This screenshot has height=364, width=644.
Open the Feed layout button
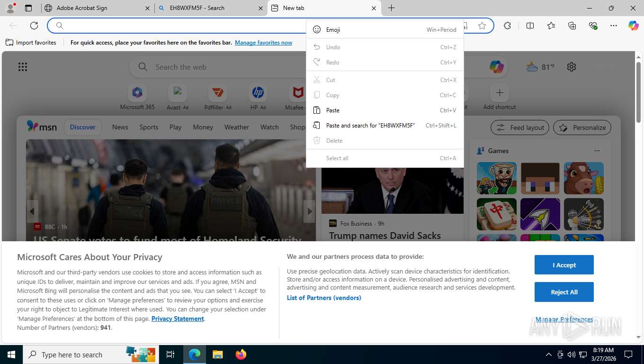click(520, 127)
